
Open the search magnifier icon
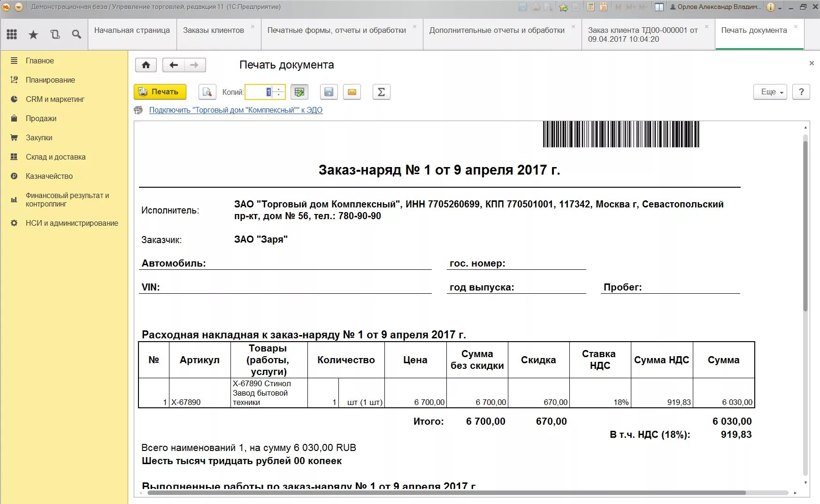[77, 34]
